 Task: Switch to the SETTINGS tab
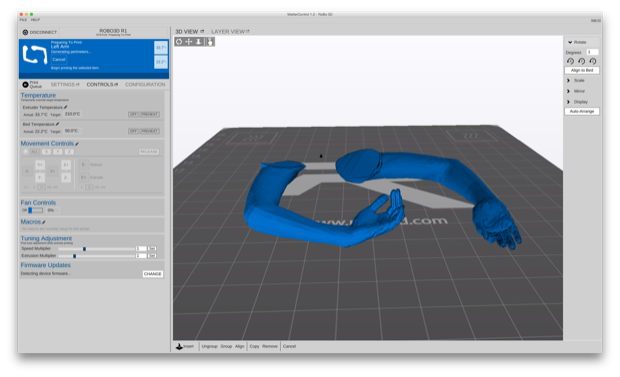click(x=62, y=85)
